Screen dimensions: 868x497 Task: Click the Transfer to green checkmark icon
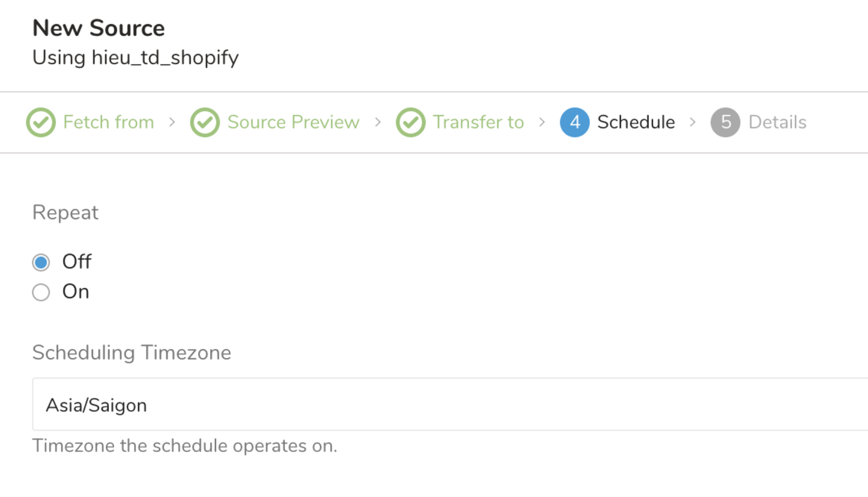[410, 123]
